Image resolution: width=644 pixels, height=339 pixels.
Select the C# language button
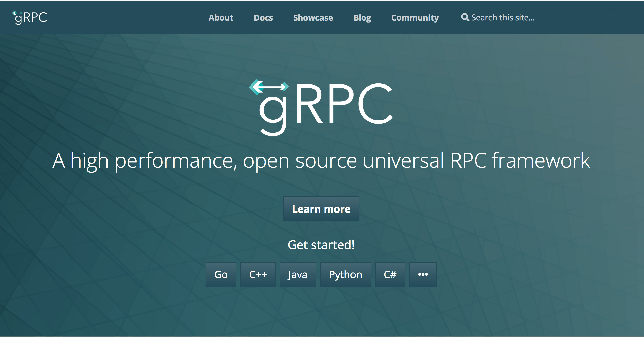pos(390,275)
